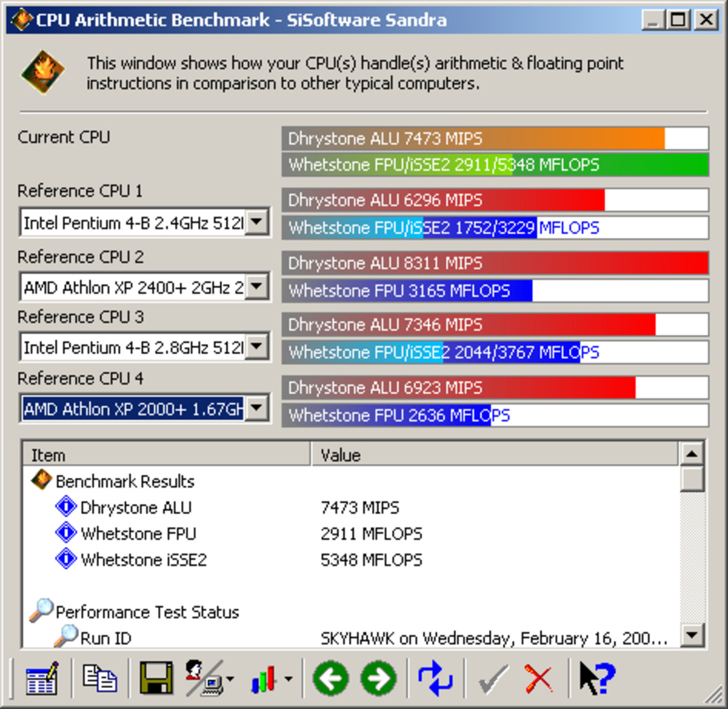This screenshot has width=728, height=709.
Task: Click the bar chart toolbar icon
Action: click(x=264, y=679)
